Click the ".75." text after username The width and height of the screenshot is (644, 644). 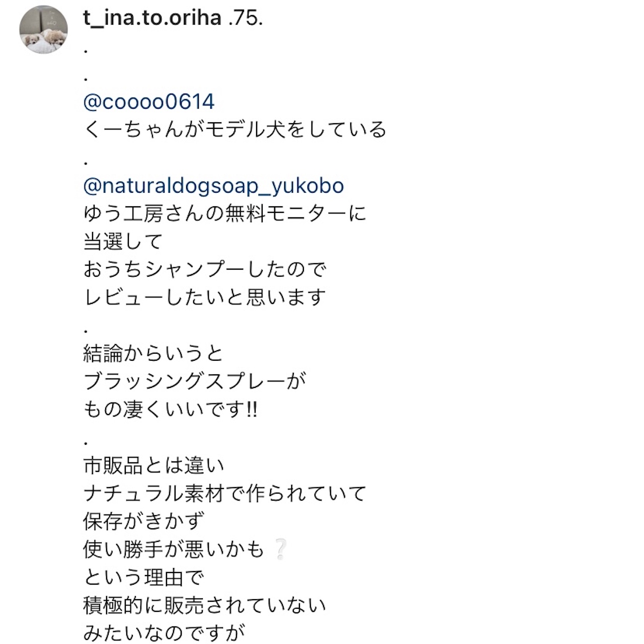[246, 18]
